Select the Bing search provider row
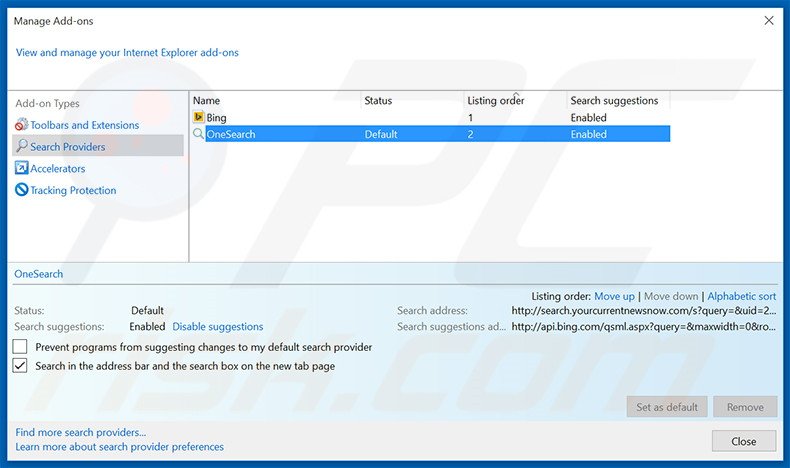This screenshot has height=468, width=790. click(x=431, y=117)
